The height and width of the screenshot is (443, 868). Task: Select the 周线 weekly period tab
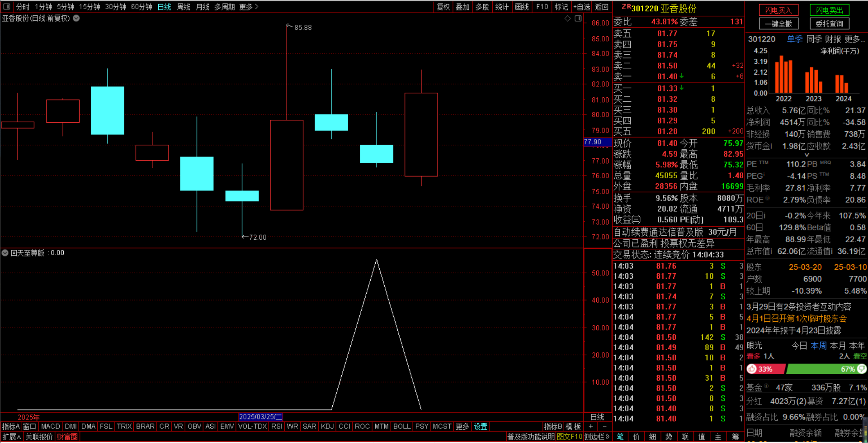coord(184,7)
